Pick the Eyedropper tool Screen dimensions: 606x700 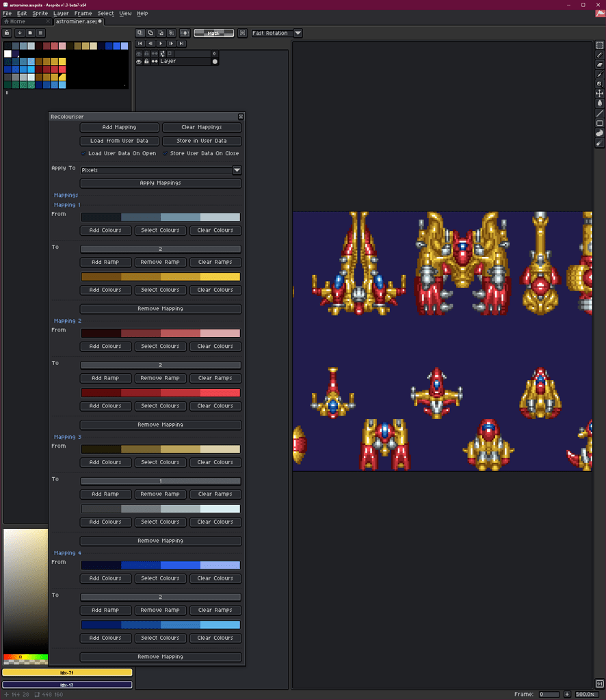pyautogui.click(x=600, y=74)
